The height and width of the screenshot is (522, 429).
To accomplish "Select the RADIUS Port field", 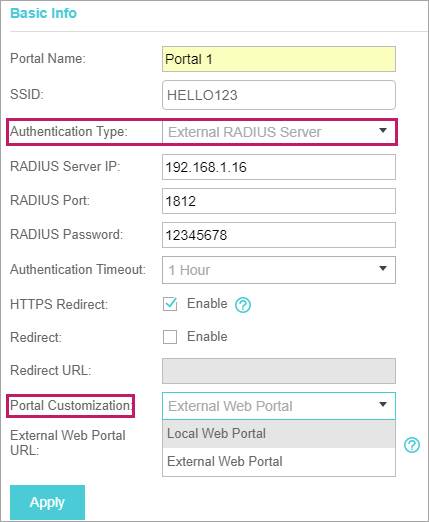I will click(279, 201).
